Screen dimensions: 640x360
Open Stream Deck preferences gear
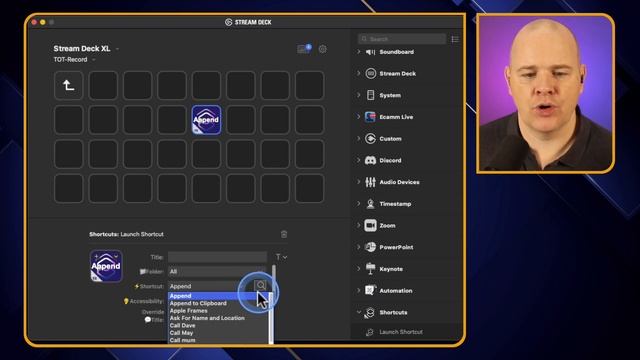[322, 49]
